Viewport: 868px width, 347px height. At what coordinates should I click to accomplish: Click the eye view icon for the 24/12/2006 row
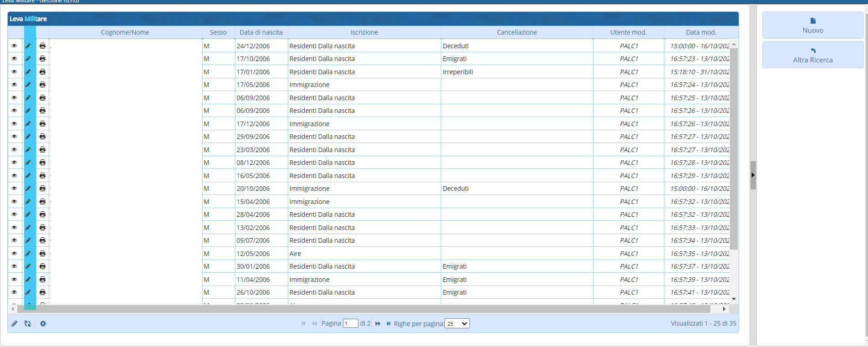pos(14,46)
